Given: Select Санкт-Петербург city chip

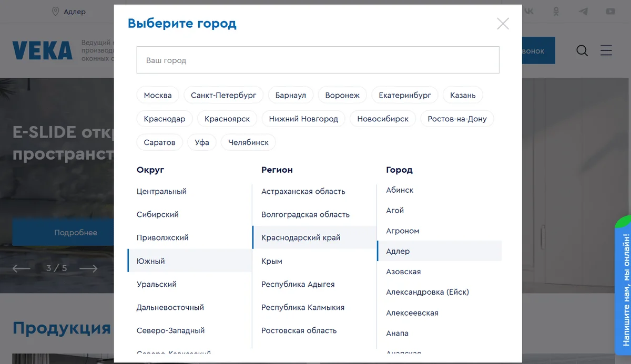Looking at the screenshot, I should (x=223, y=95).
